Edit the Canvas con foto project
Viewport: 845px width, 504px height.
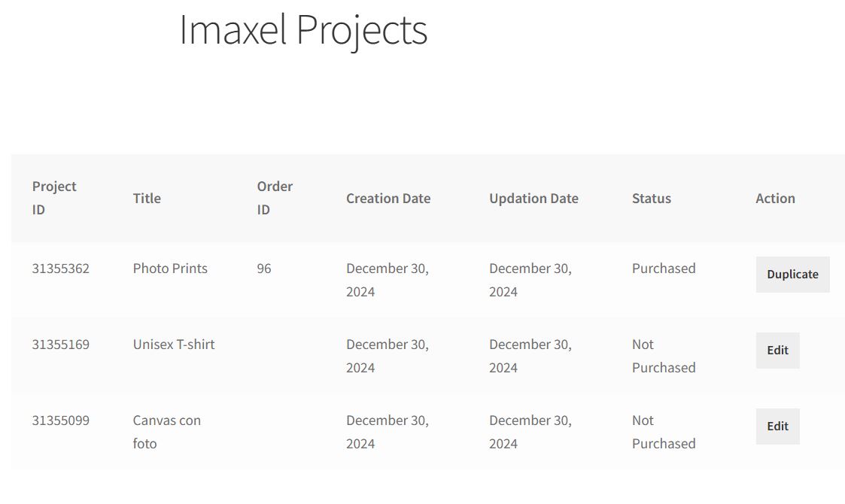click(x=777, y=427)
